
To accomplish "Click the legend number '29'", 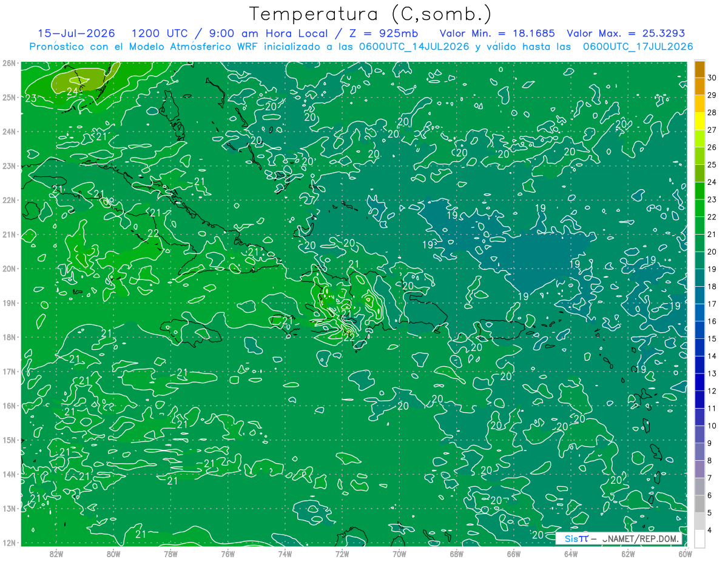I will (x=712, y=95).
